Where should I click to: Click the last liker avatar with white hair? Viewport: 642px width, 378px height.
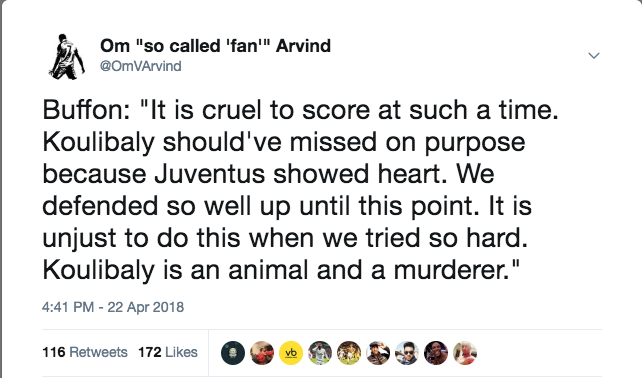[465, 353]
